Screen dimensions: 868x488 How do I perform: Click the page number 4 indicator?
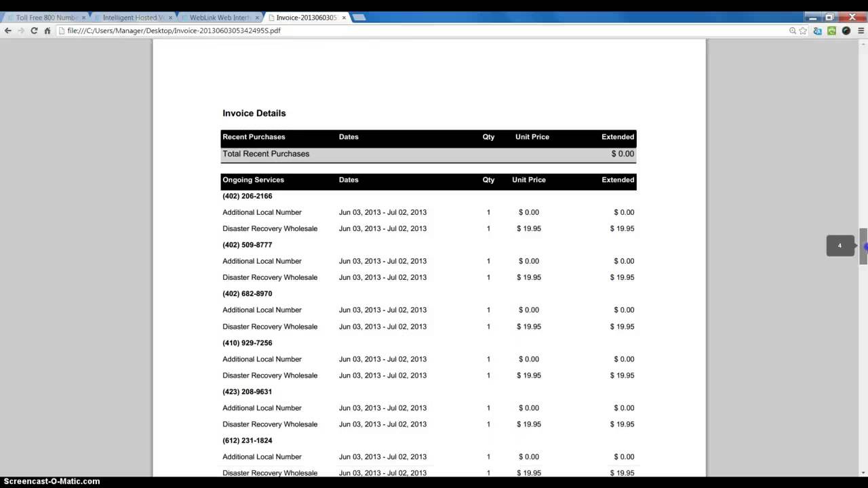(840, 245)
